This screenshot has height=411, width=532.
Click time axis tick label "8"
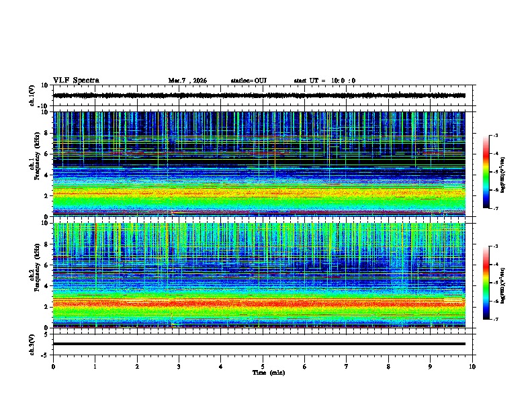[x=388, y=367]
